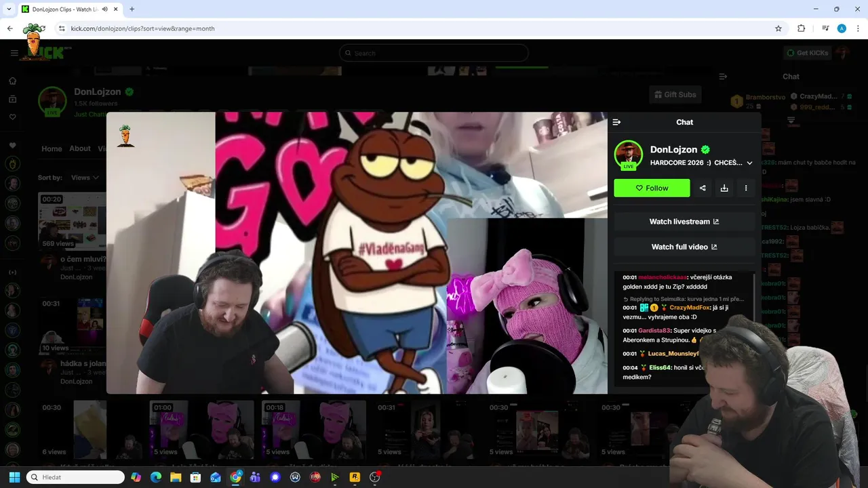Screen dimensions: 868x488
Task: Open OBS Studio from taskbar
Action: 375,477
